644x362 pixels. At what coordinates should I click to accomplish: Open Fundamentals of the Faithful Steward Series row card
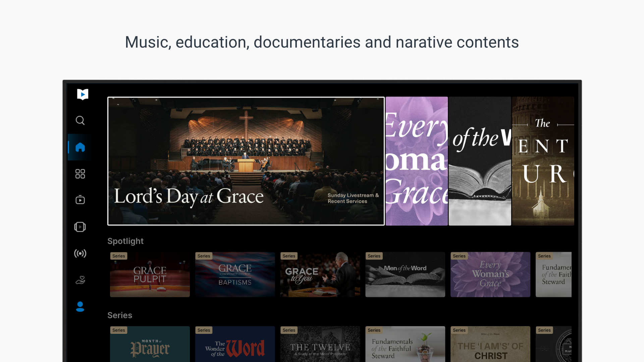[x=405, y=344]
